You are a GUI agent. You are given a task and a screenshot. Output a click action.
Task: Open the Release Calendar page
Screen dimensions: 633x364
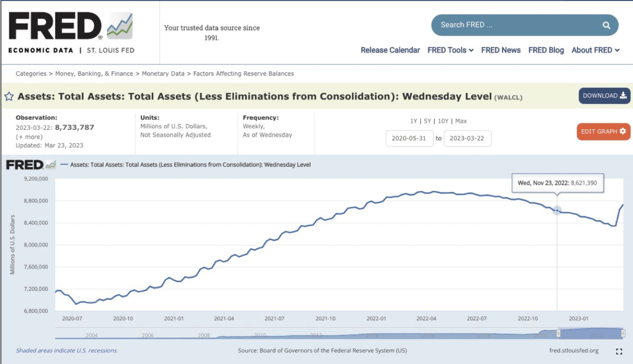click(x=390, y=50)
